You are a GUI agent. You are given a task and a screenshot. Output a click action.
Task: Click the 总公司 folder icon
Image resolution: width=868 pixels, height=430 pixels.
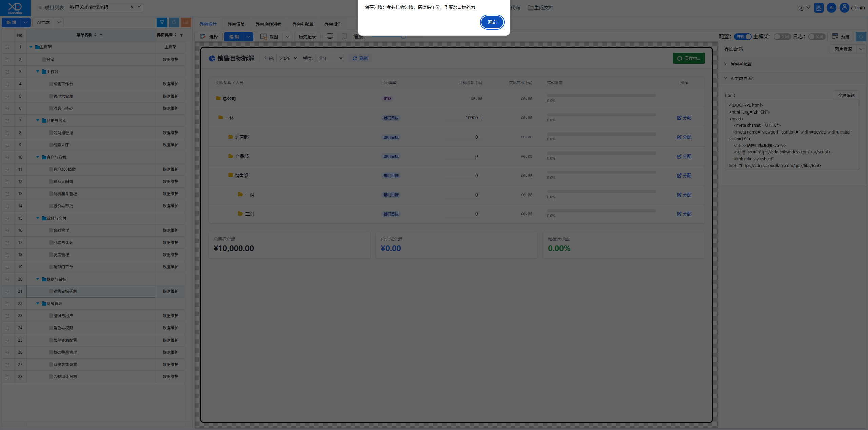tap(218, 98)
